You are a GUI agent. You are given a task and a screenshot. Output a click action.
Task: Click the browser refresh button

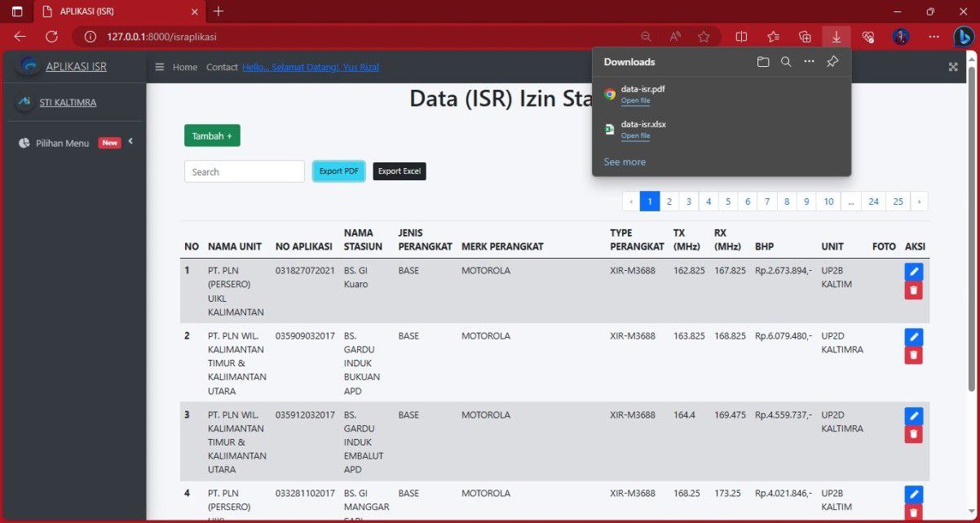tap(51, 37)
